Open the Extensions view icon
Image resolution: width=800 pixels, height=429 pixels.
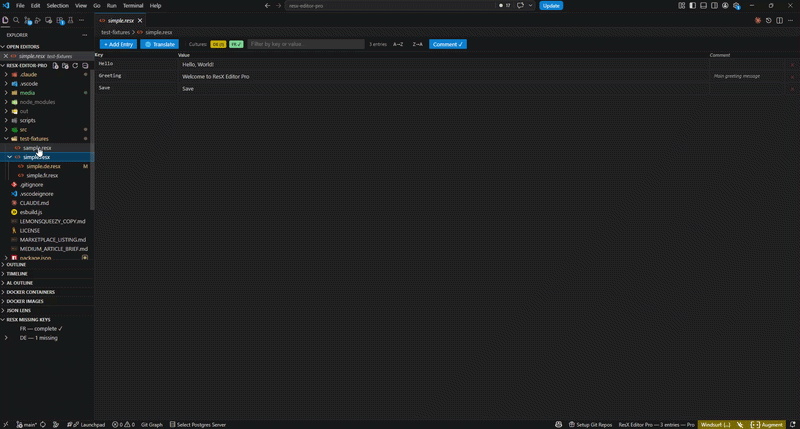60,20
